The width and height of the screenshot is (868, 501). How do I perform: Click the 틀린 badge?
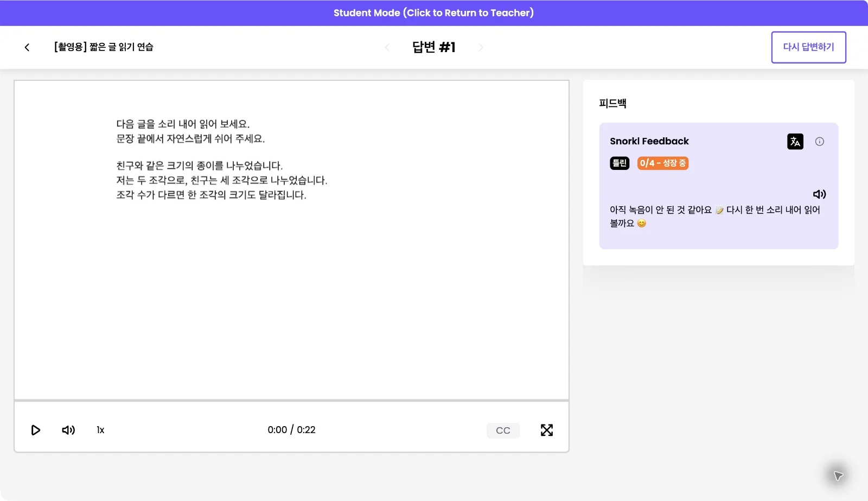pyautogui.click(x=620, y=163)
